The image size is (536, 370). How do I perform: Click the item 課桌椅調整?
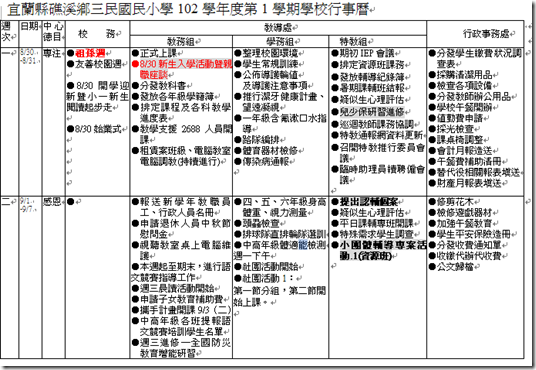459,140
